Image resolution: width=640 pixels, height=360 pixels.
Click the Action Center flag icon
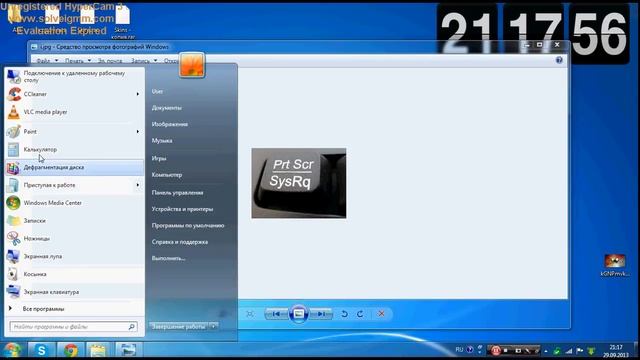(580, 351)
